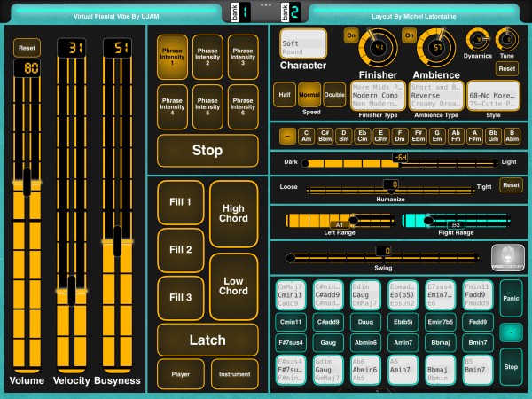This screenshot has width=532, height=399.
Task: Trigger the Abmin6 chord pad
Action: [x=365, y=342]
